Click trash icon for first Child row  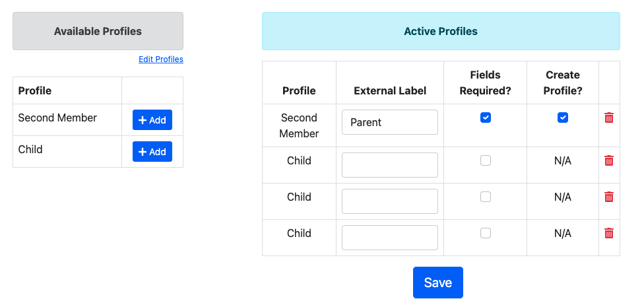[x=609, y=160]
